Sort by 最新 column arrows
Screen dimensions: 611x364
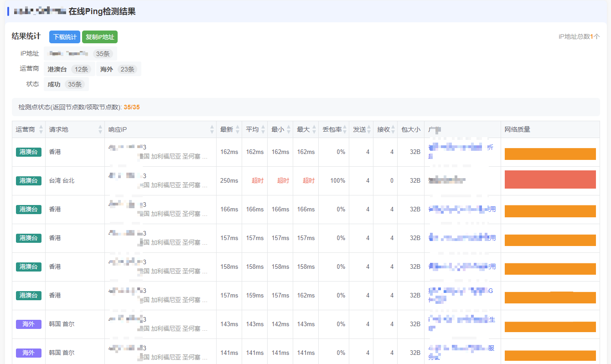pos(238,129)
